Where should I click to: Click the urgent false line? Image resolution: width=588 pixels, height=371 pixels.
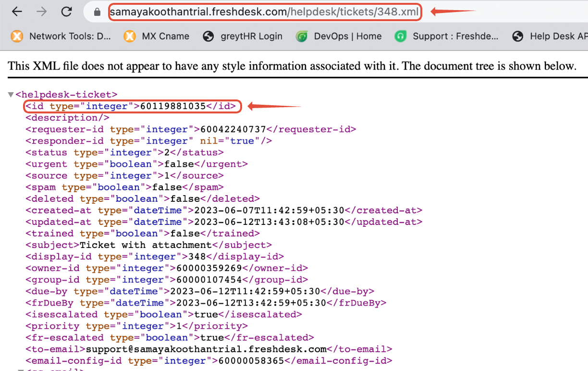(136, 164)
